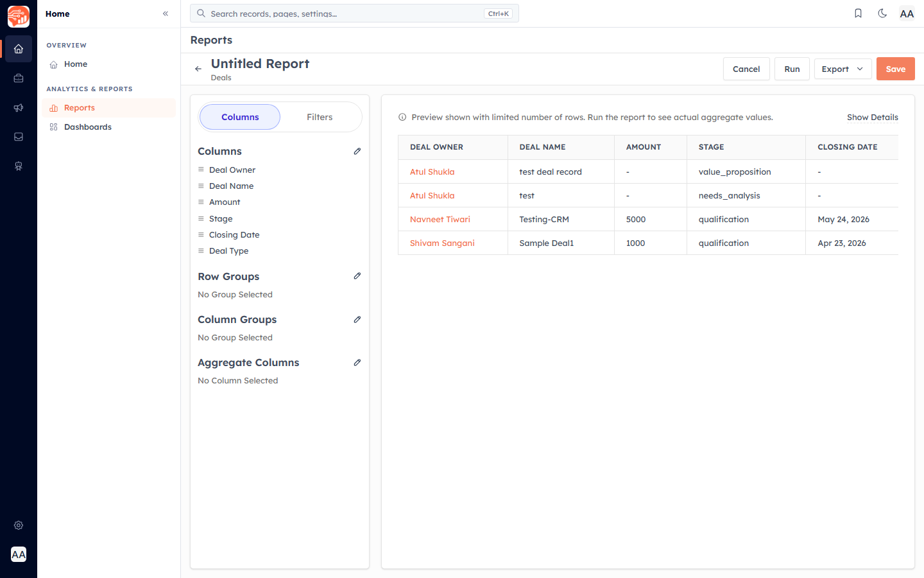Click the bookmark icon in top bar

pyautogui.click(x=858, y=13)
